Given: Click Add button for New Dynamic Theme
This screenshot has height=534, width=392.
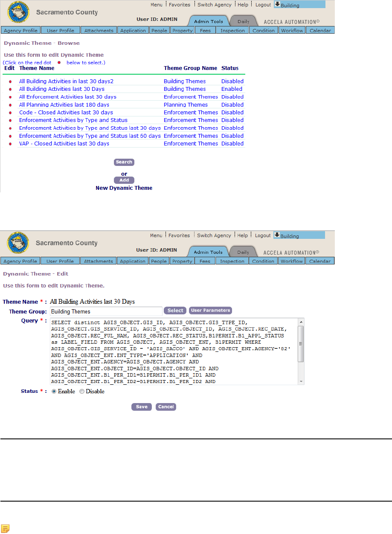Looking at the screenshot, I should click(124, 180).
